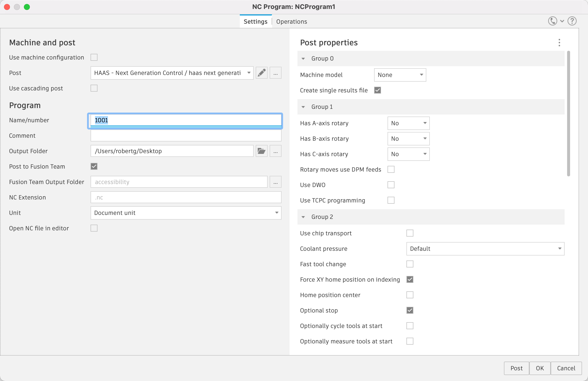Enable Home position center checkbox
588x381 pixels.
tap(410, 295)
